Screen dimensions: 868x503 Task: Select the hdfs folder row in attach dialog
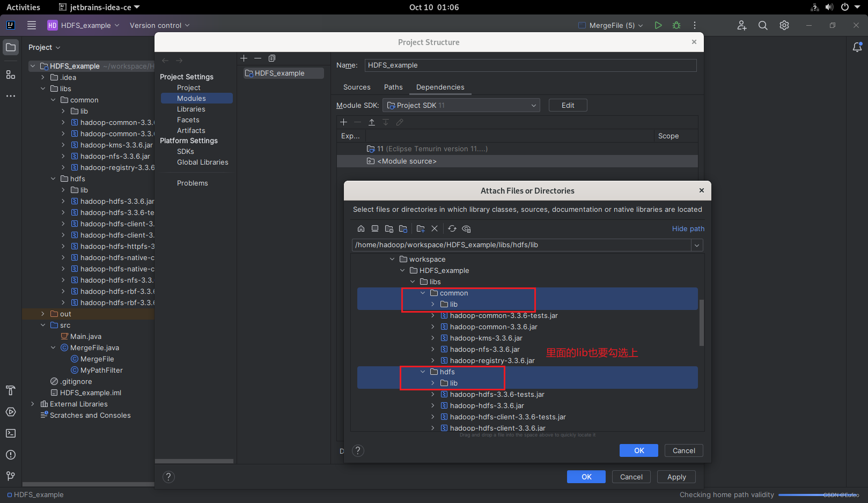click(x=446, y=372)
